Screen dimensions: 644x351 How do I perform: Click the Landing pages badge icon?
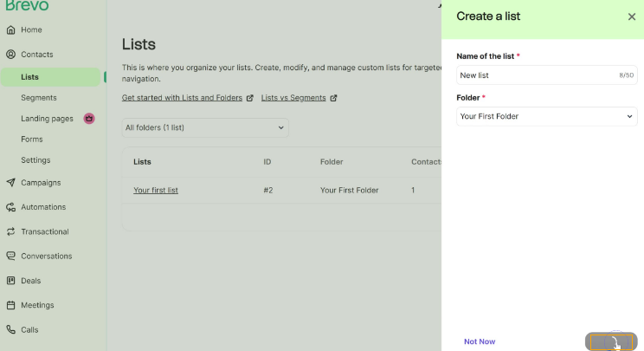[x=89, y=119]
